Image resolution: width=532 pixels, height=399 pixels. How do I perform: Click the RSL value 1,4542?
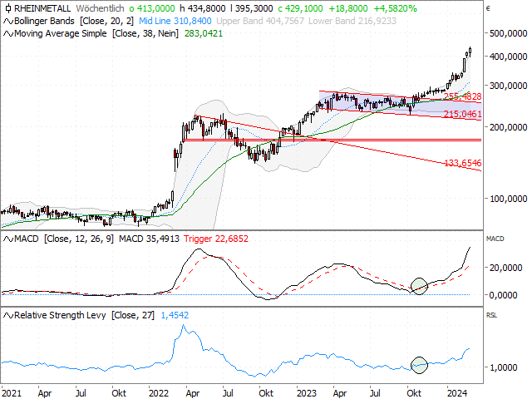pos(175,315)
